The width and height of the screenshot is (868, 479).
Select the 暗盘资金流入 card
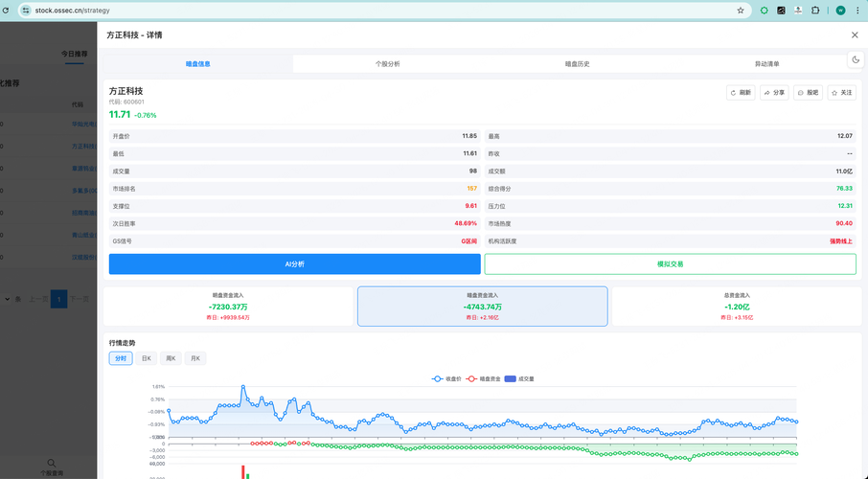[482, 307]
